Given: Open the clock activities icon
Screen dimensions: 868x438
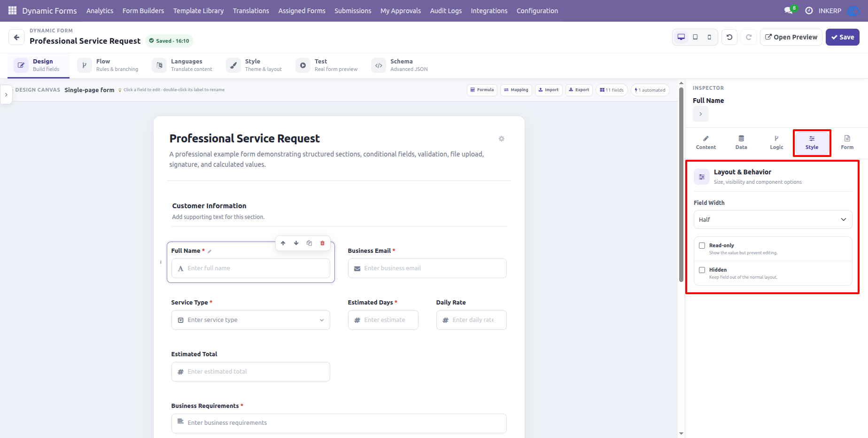Looking at the screenshot, I should (x=809, y=10).
